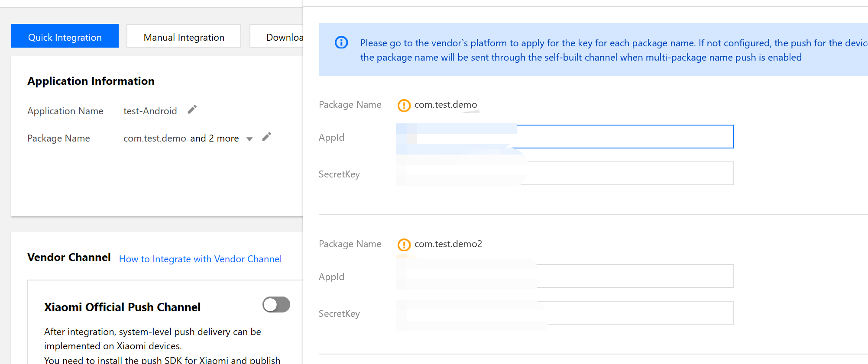868x364 pixels.
Task: Click warning icon next to com.test.demo2
Action: (x=404, y=245)
